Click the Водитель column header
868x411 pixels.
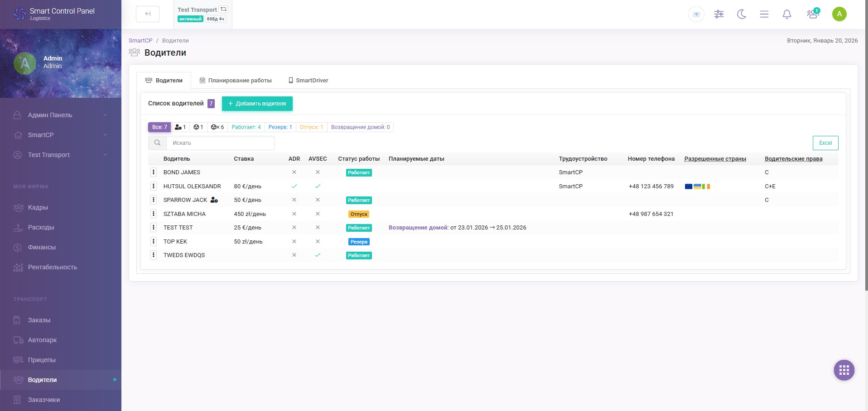pos(177,159)
